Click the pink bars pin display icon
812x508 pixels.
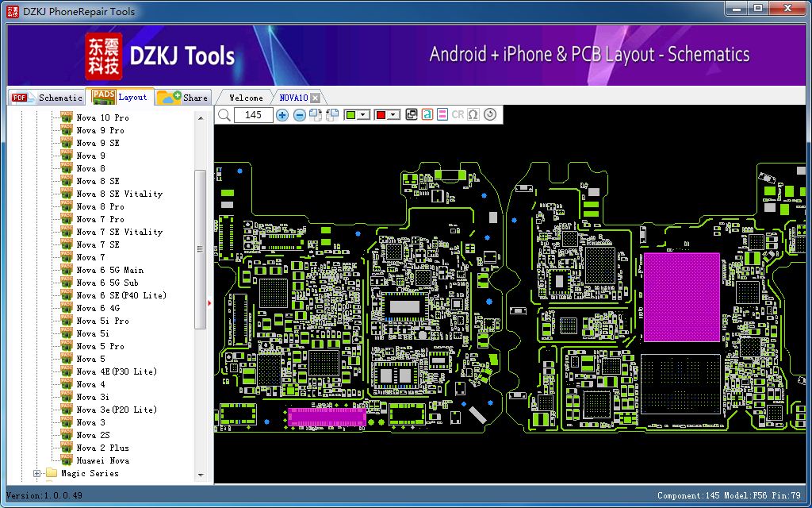(442, 114)
